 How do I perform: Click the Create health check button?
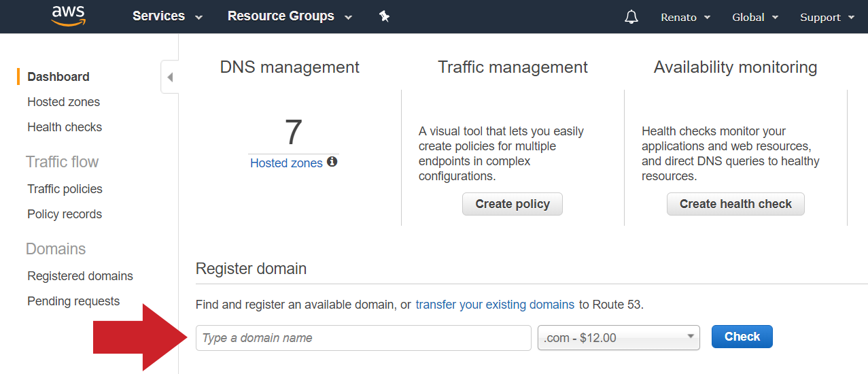(735, 204)
